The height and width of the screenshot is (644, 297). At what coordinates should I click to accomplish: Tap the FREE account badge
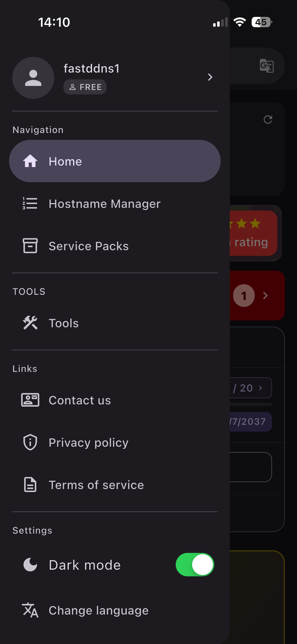coord(85,87)
